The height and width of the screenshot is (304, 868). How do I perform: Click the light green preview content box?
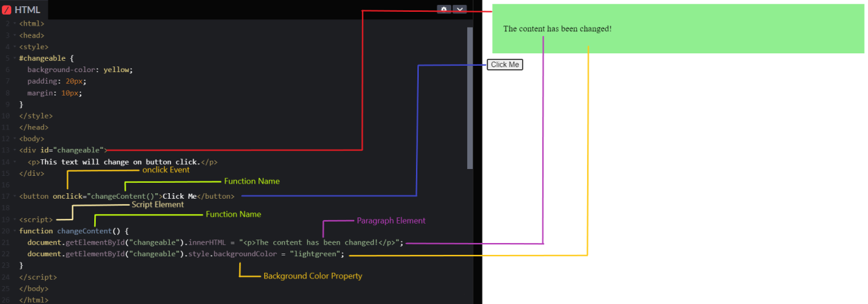pos(678,28)
